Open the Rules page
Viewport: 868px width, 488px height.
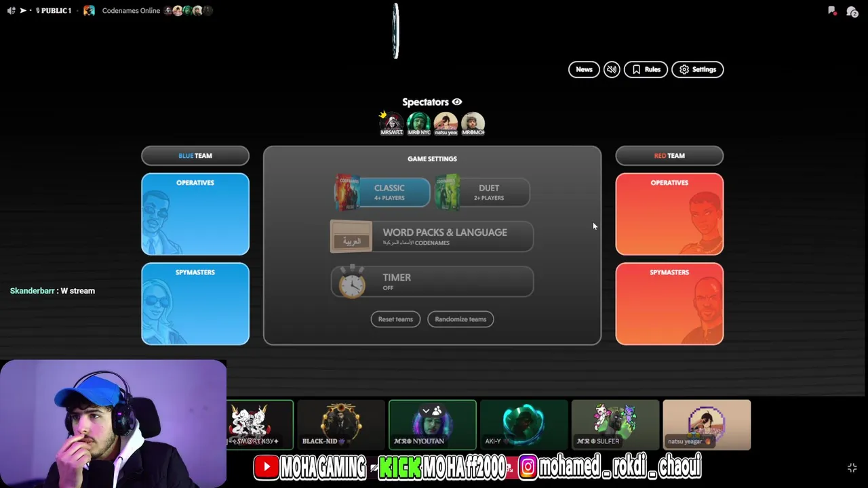(646, 69)
